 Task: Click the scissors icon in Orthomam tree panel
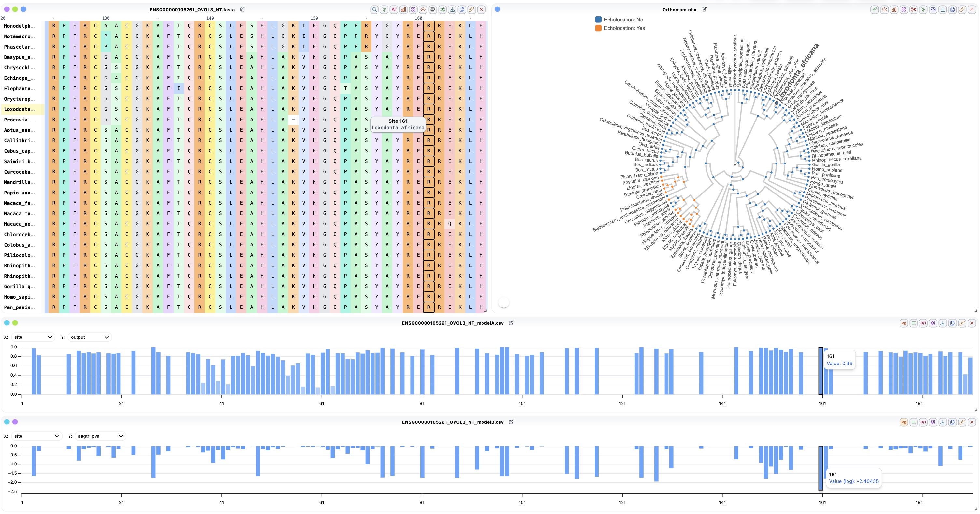click(914, 10)
